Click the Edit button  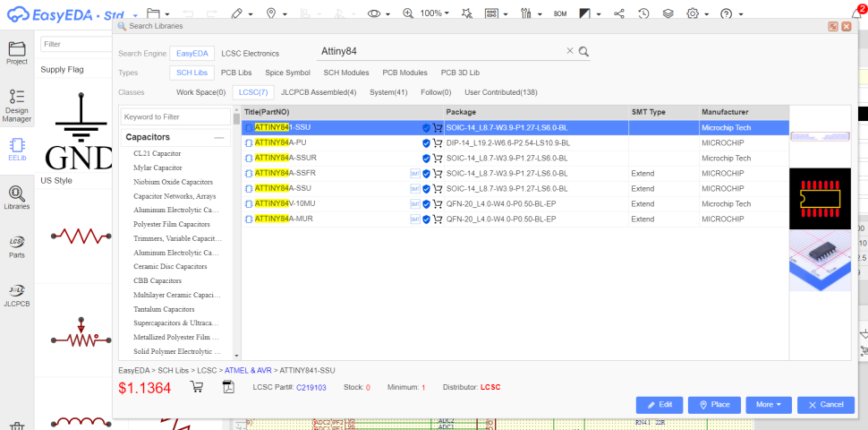[x=660, y=405]
